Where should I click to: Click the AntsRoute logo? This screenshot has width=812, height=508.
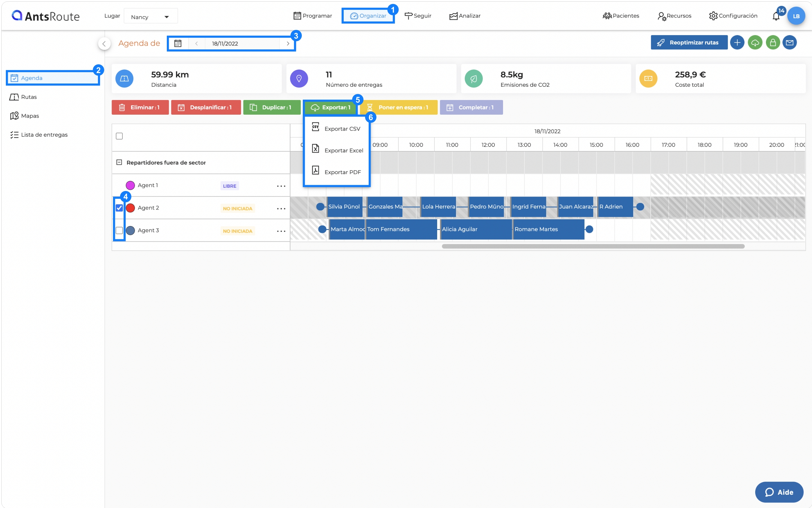pos(45,16)
